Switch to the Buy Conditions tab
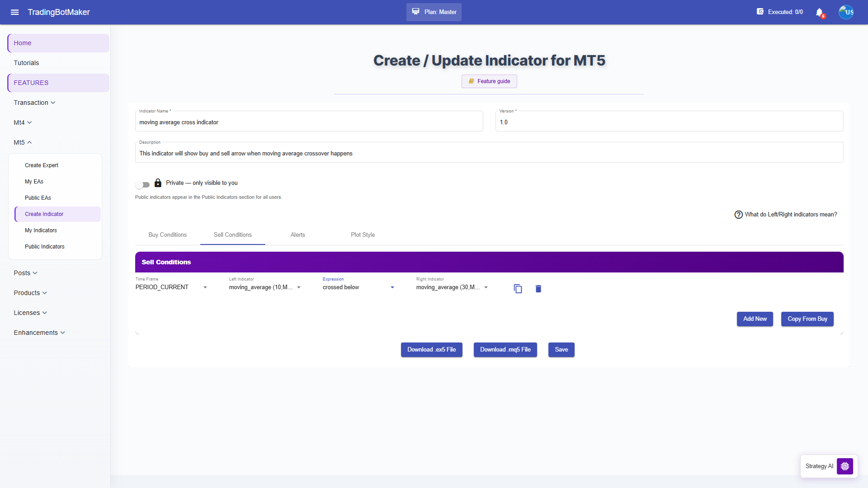Screen dimensions: 868x488 coord(167,235)
